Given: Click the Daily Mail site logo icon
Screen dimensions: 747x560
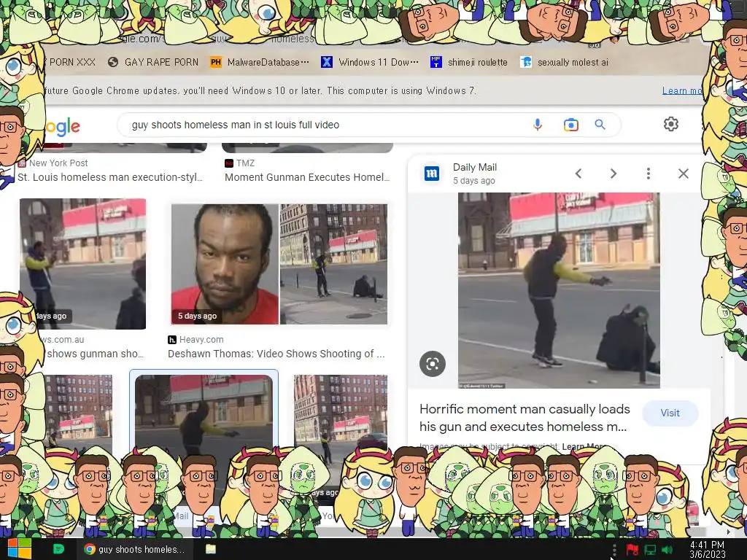Looking at the screenshot, I should (x=432, y=174).
